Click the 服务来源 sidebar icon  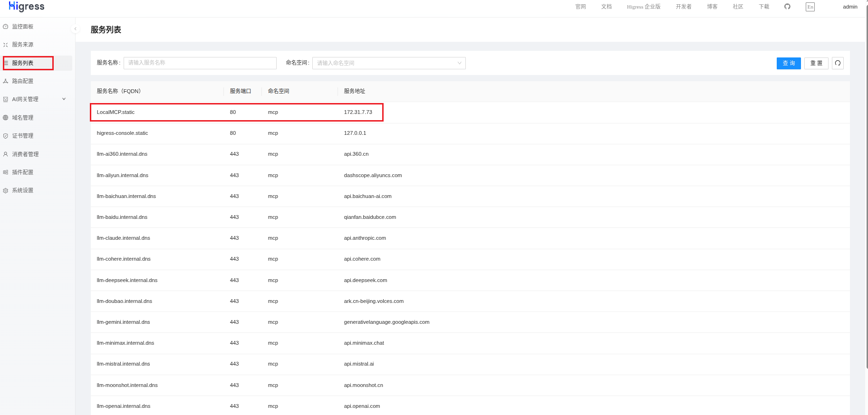(6, 45)
